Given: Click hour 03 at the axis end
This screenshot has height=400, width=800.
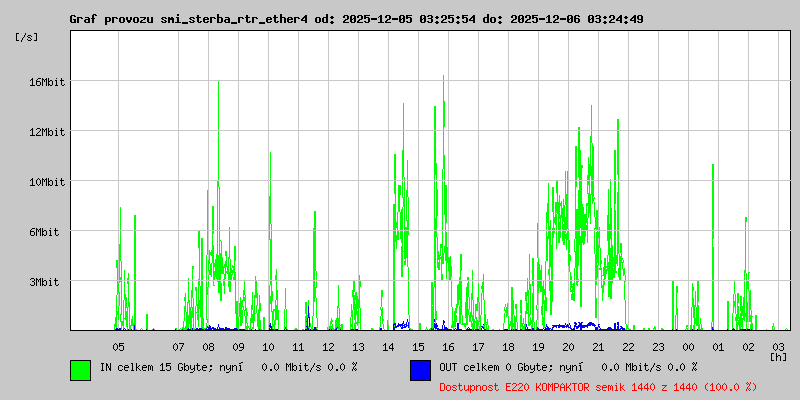Looking at the screenshot, I should (778, 346).
